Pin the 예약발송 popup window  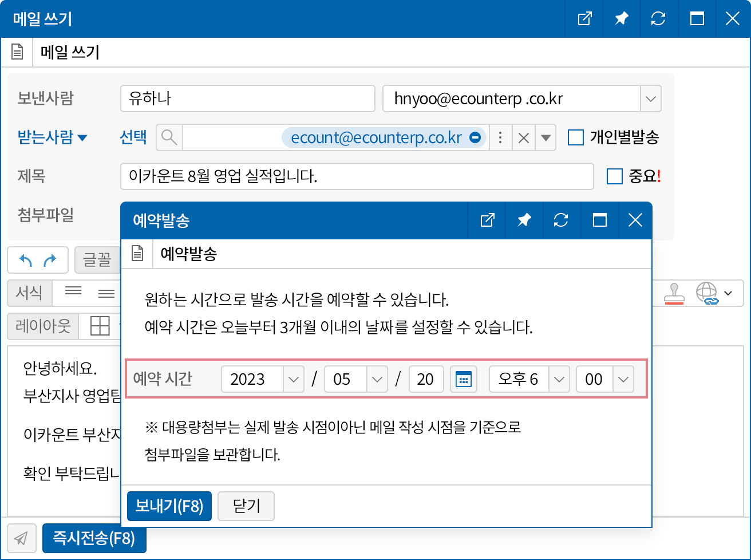[x=524, y=220]
